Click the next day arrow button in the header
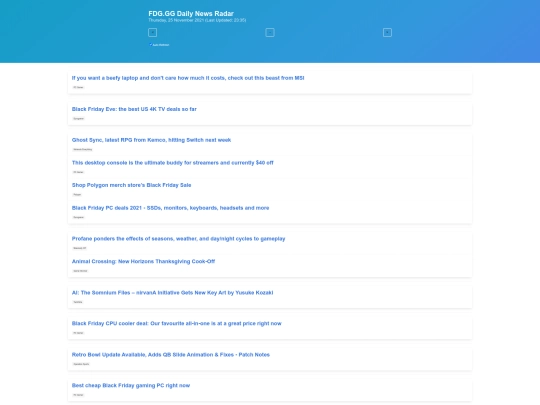Viewport: 540px width, 405px height. (387, 33)
